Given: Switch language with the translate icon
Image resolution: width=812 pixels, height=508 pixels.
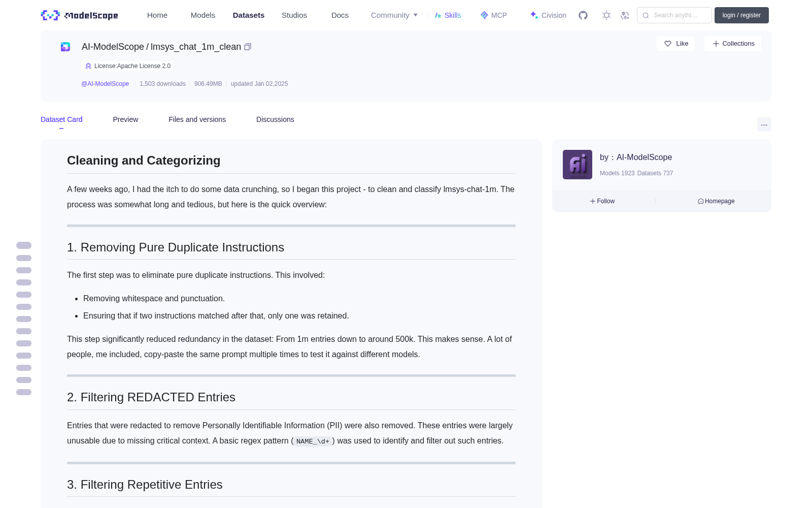Looking at the screenshot, I should (x=625, y=15).
